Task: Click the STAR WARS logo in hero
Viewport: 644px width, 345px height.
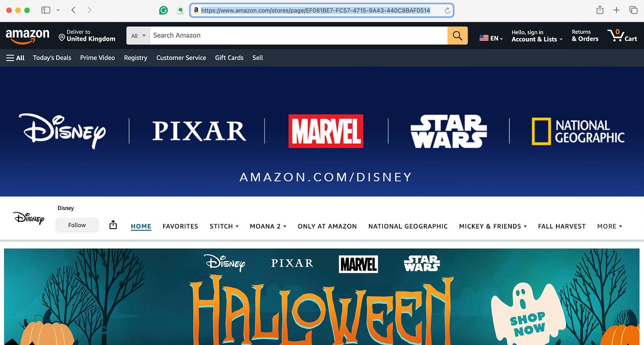Action: (x=448, y=131)
